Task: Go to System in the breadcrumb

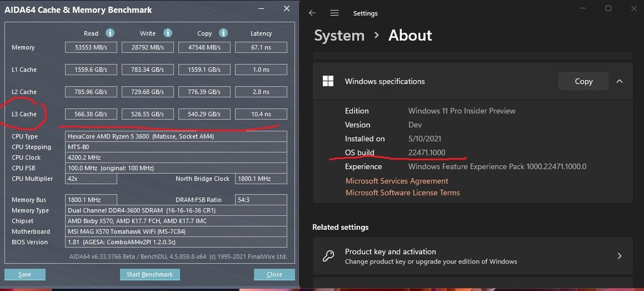Action: (x=340, y=36)
